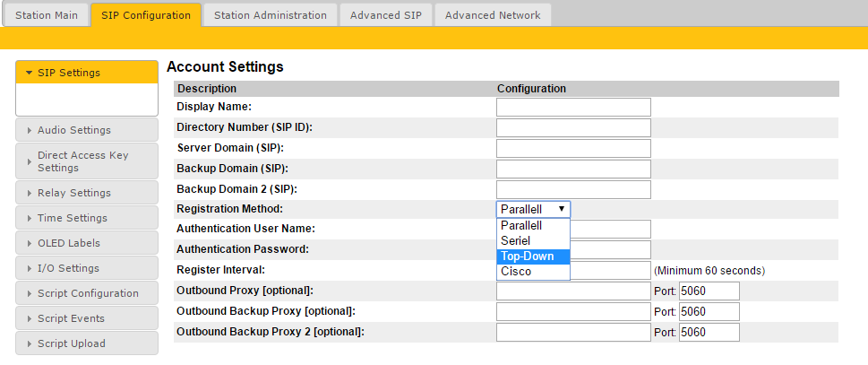Open the Advanced Network tab
The image size is (868, 365).
click(x=492, y=15)
